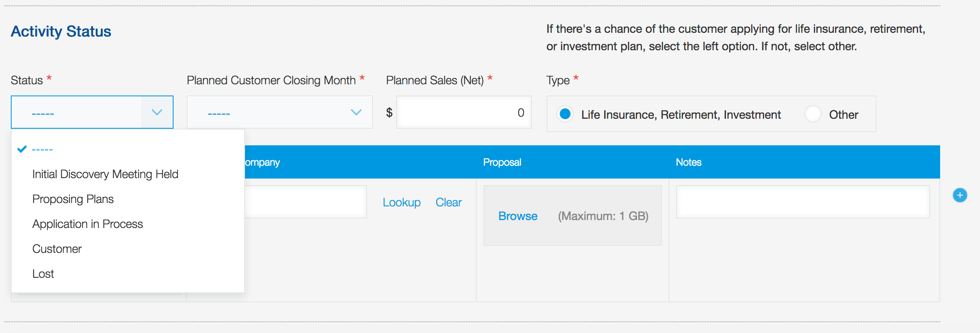Viewport: 980px width, 333px height.
Task: Set status to Lost
Action: pyautogui.click(x=43, y=274)
